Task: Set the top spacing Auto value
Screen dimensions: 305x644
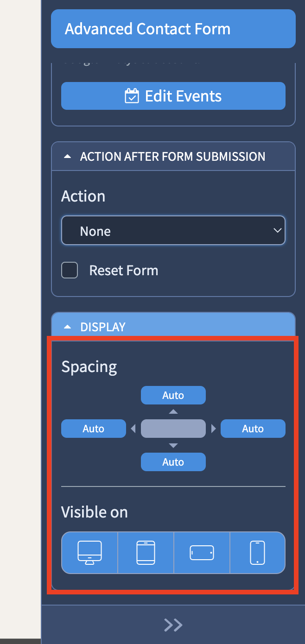Action: pyautogui.click(x=173, y=395)
